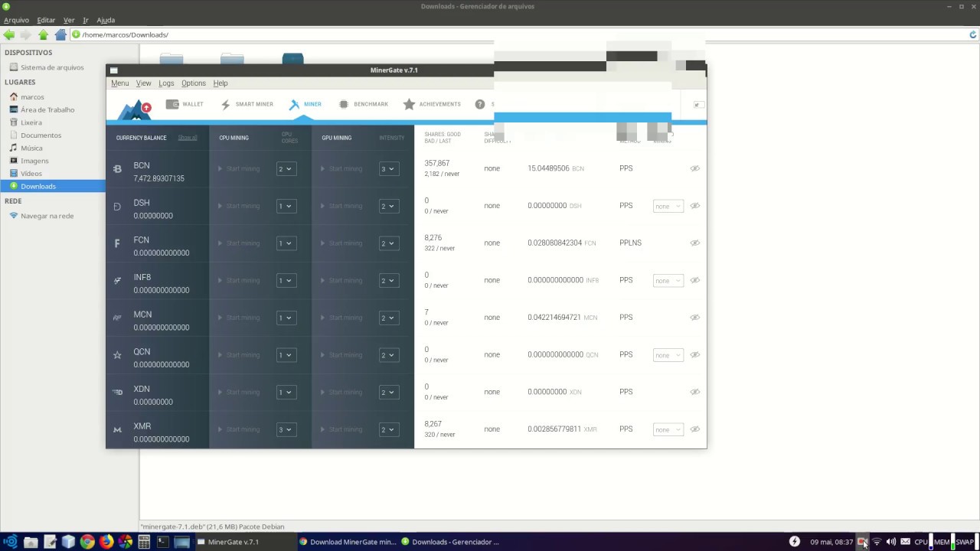Open BCN CPU cores dropdown
980x551 pixels.
coord(286,169)
